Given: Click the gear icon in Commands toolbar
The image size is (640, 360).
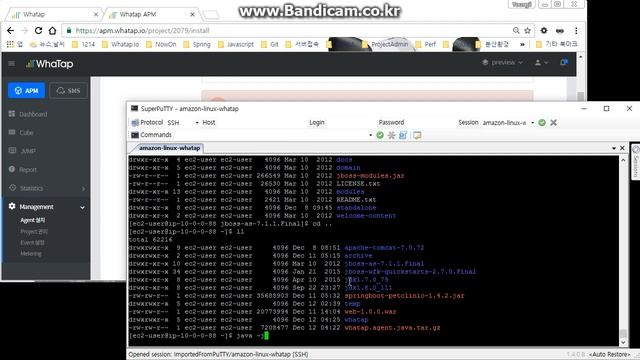Looking at the screenshot, I should click(x=391, y=135).
